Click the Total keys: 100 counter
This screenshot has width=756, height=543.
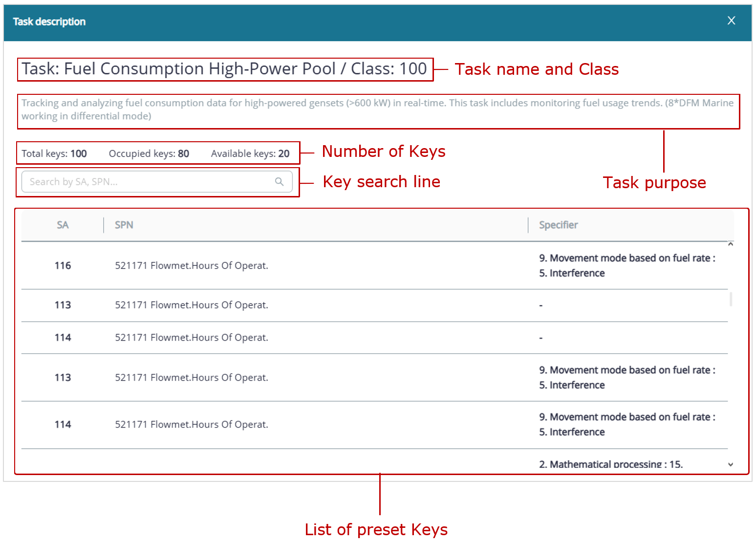54,154
